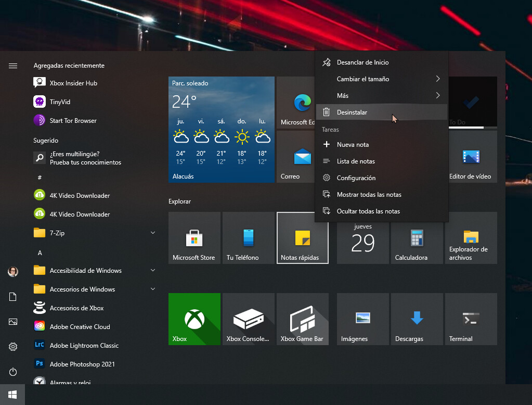Image resolution: width=532 pixels, height=405 pixels.
Task: Open Xbox Console Companion tile
Action: click(x=249, y=319)
